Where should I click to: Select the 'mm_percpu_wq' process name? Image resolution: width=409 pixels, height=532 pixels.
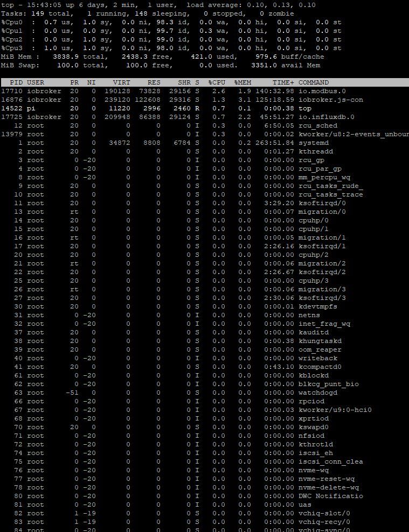324,177
